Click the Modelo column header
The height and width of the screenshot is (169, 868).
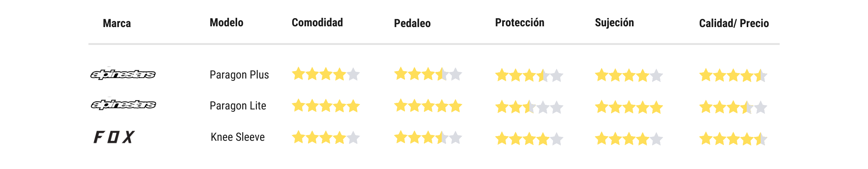pyautogui.click(x=226, y=22)
